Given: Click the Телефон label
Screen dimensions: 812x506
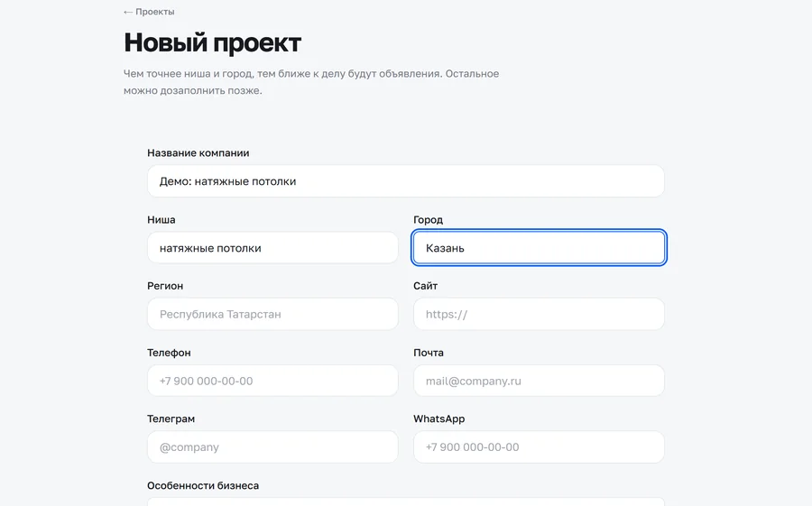Looking at the screenshot, I should (169, 353).
